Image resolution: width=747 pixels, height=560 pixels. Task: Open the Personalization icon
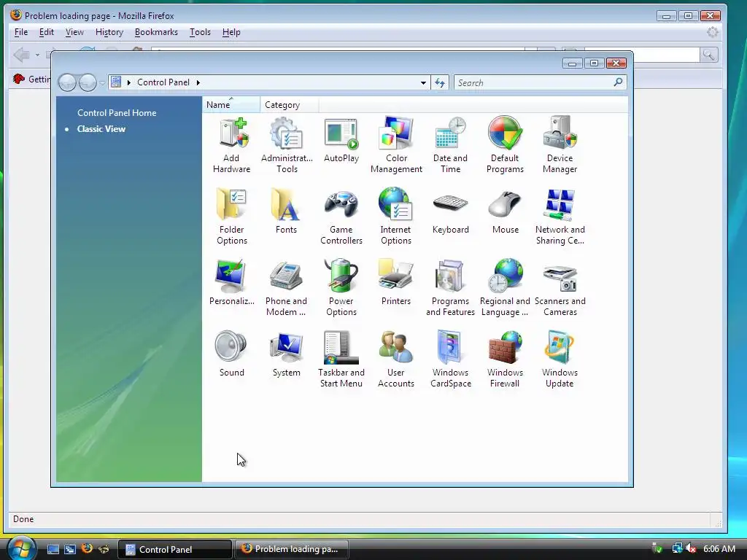click(x=231, y=283)
